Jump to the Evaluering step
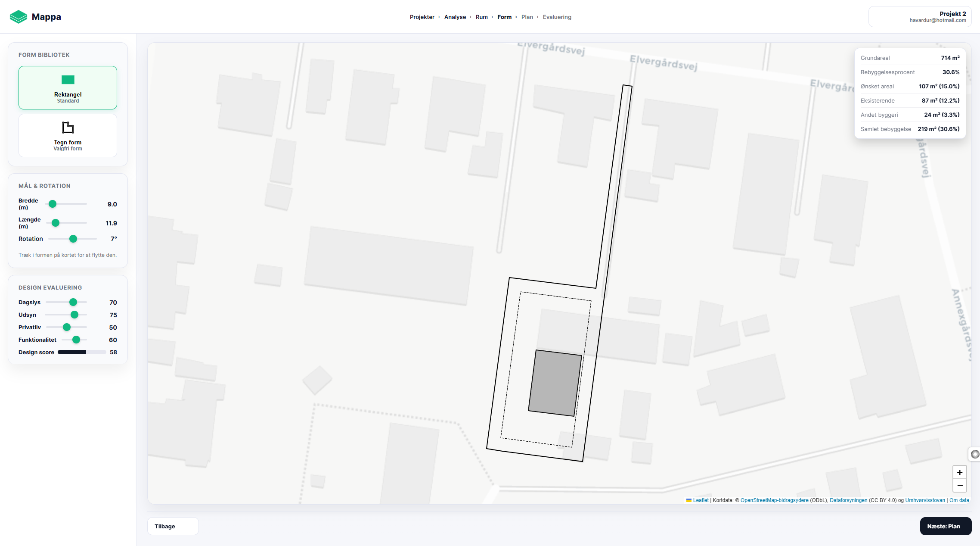980x546 pixels. pos(557,17)
